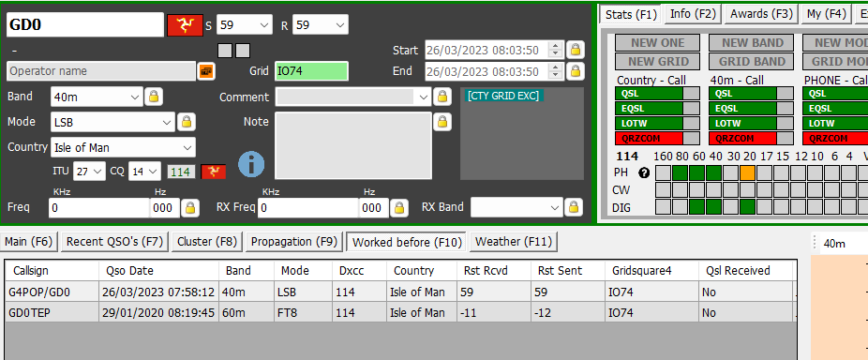The image size is (868, 360).
Task: Click the Note text area
Action: [x=353, y=145]
